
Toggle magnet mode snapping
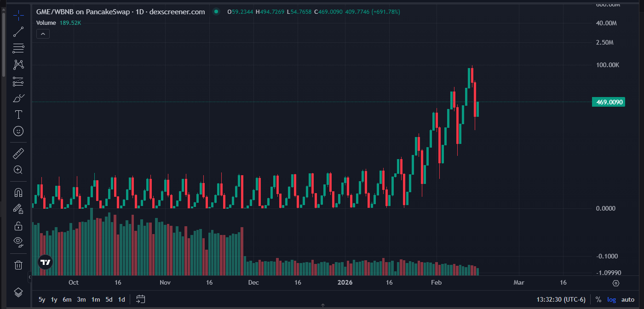pyautogui.click(x=18, y=192)
